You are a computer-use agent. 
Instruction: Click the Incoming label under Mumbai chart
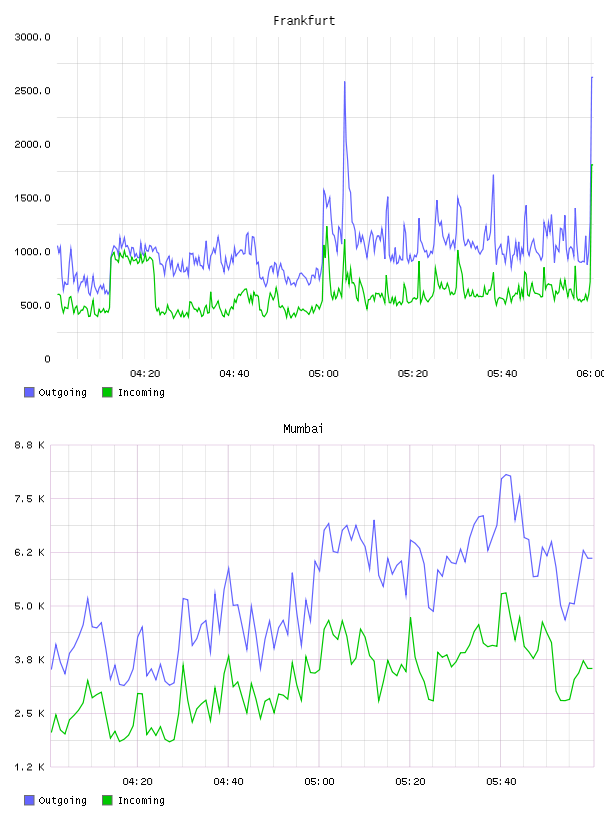tap(141, 801)
